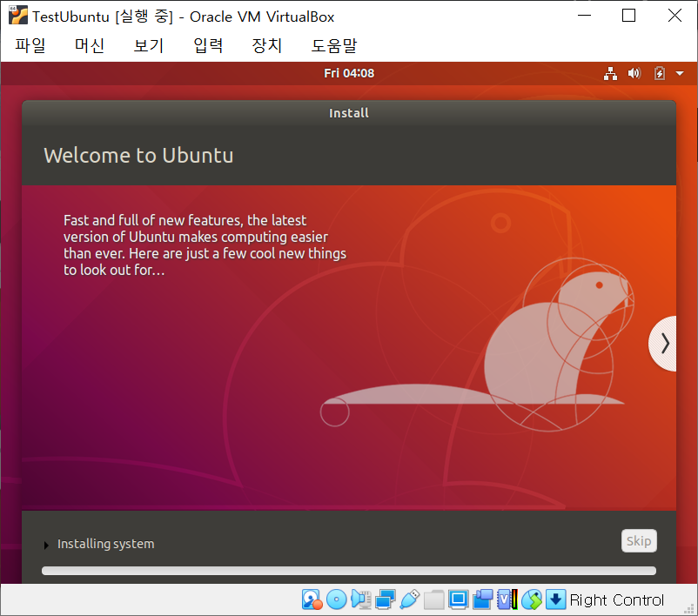Open Ubuntu battery indicator
Image resolution: width=698 pixels, height=616 pixels.
coord(660,73)
